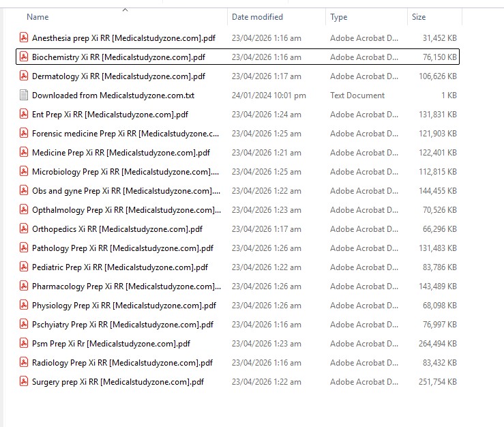Sort files by the Size column
Screen dimensions: 504x427
pyautogui.click(x=419, y=17)
